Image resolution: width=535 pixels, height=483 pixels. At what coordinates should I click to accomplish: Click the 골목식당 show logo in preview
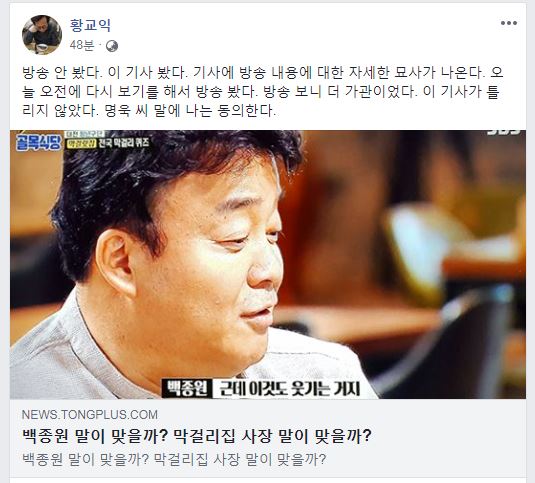pyautogui.click(x=38, y=143)
